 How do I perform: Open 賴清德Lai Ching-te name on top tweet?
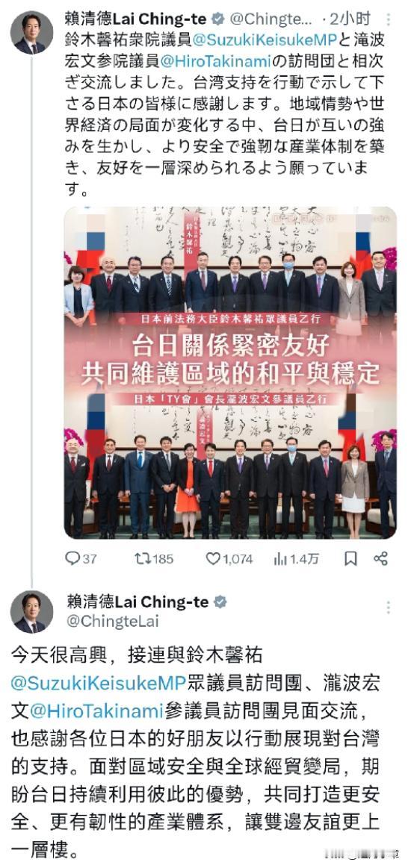point(136,20)
